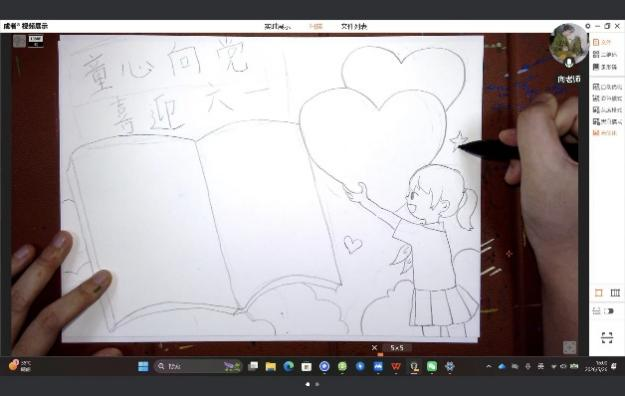Open the green WeChat taskbar icon
This screenshot has height=396, width=625.
(432, 366)
